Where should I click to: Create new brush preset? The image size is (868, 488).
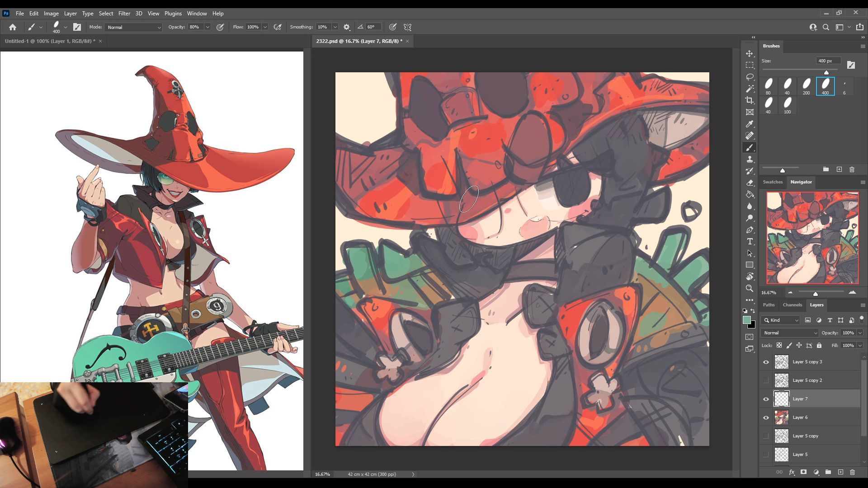(x=839, y=169)
